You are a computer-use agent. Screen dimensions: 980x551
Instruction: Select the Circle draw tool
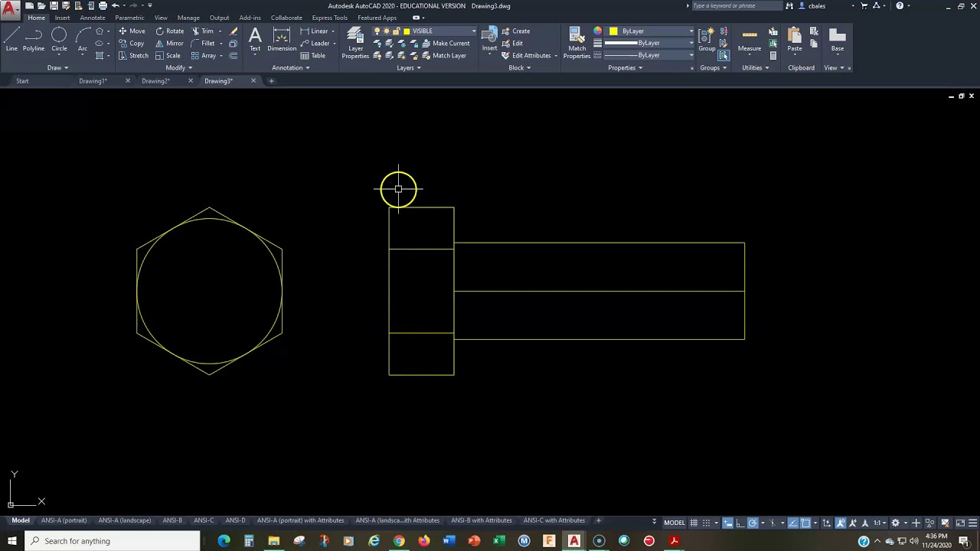[x=59, y=40]
